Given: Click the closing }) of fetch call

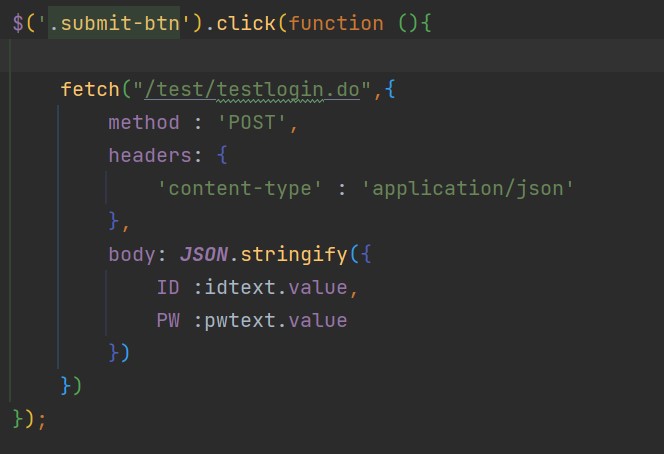Looking at the screenshot, I should click(71, 386).
